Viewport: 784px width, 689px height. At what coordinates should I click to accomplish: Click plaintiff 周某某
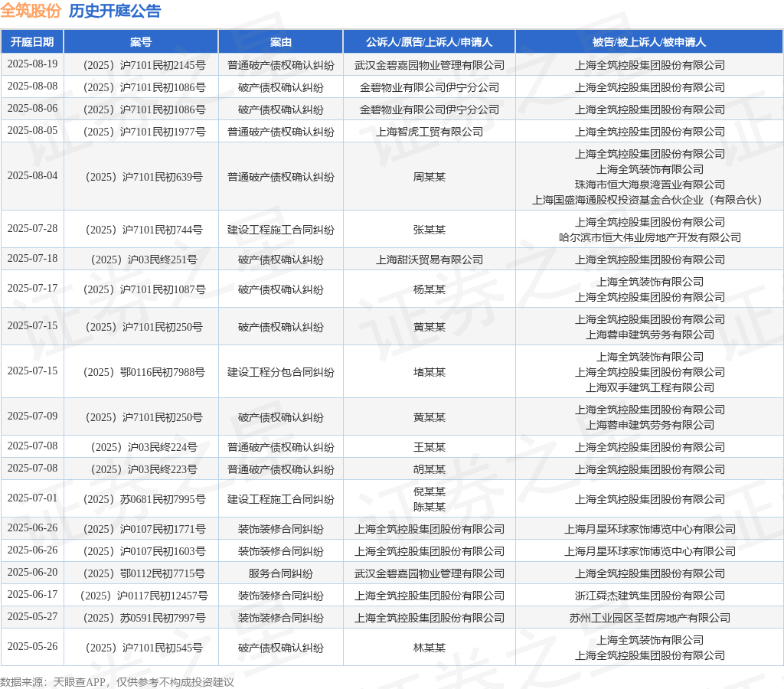[x=429, y=177]
